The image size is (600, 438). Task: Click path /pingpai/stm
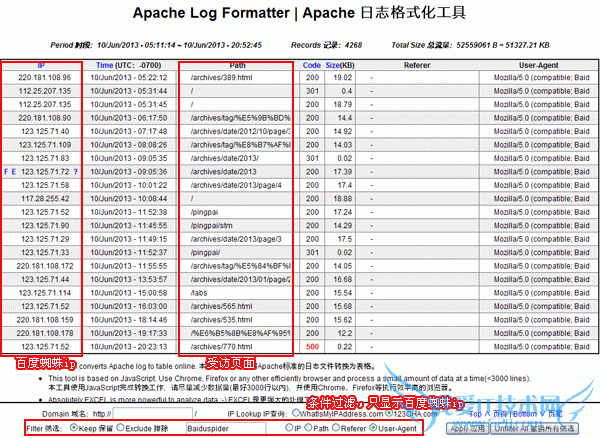tap(211, 226)
